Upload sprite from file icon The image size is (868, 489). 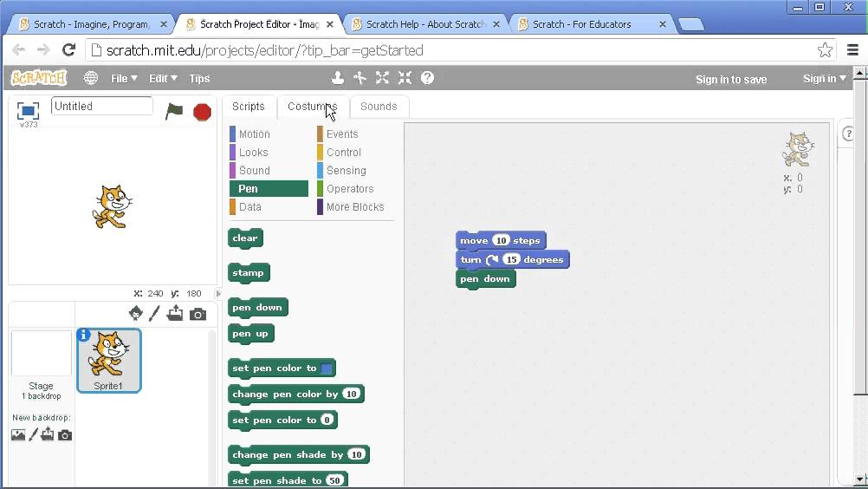coord(175,314)
